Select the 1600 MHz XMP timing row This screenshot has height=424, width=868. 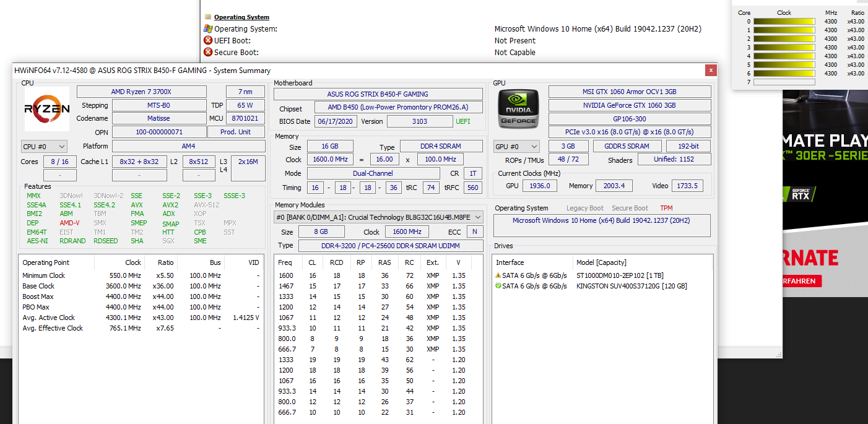point(378,275)
